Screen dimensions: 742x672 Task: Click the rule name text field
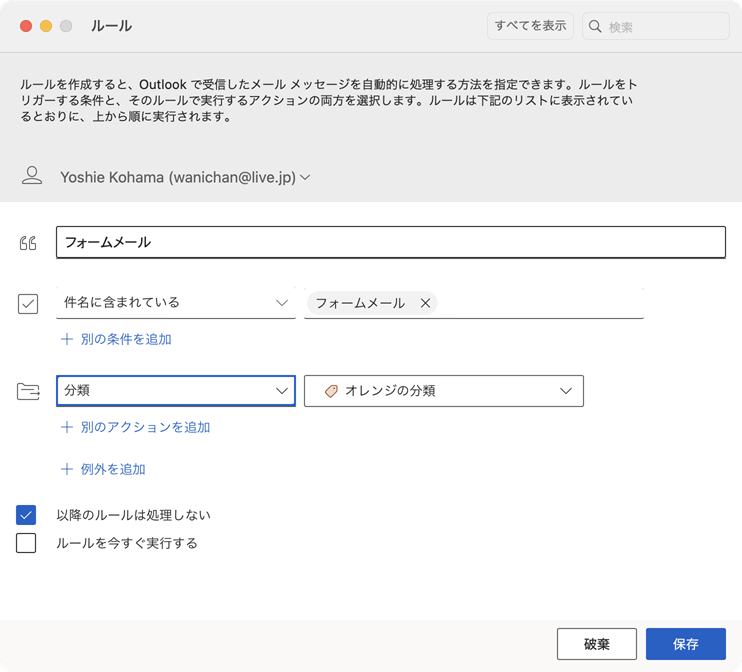(390, 243)
